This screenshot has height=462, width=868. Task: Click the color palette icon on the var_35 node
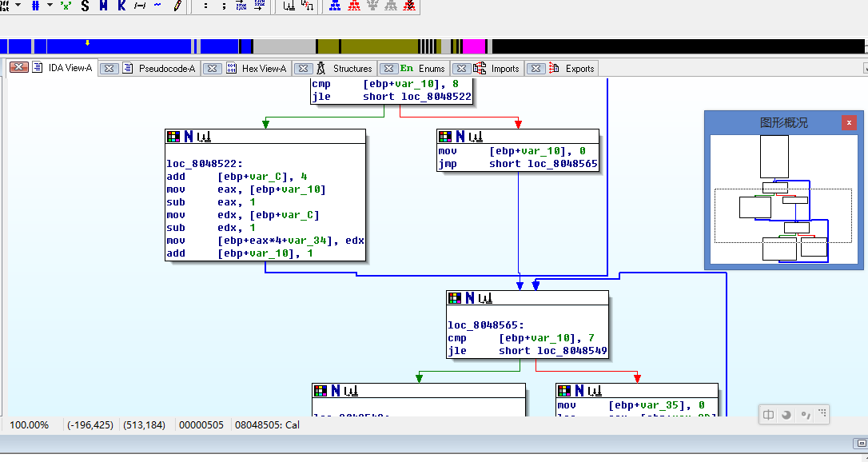click(564, 391)
